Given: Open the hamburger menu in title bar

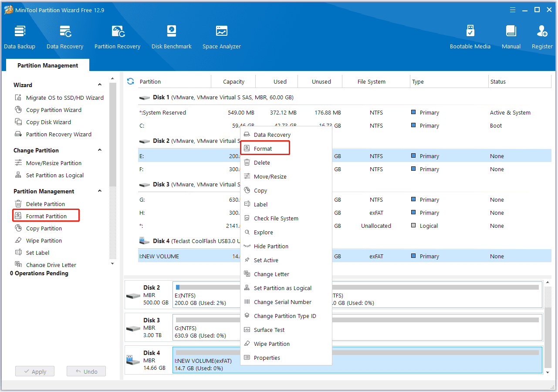Looking at the screenshot, I should click(x=513, y=10).
